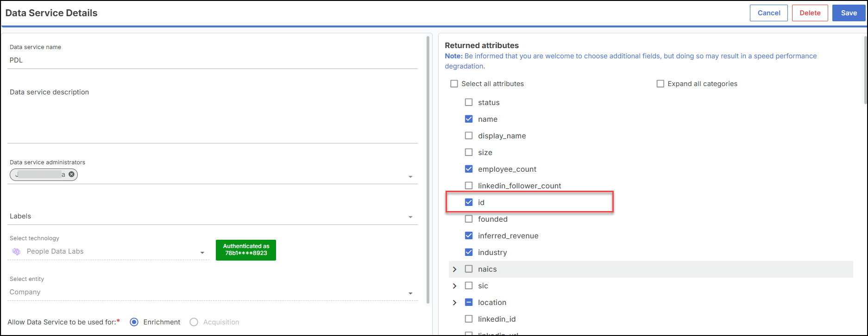This screenshot has width=868, height=336.
Task: Uncheck the id attribute checkbox
Action: (469, 202)
